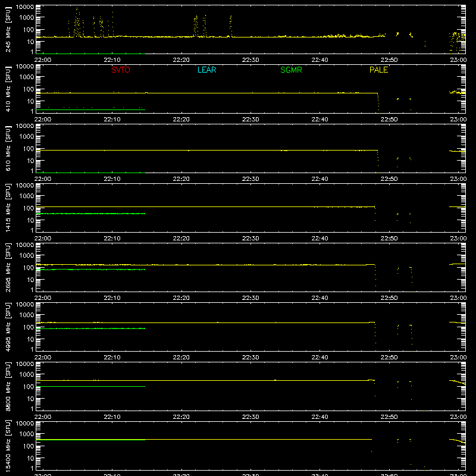Viewport: 476px width, 476px height.
Task: Click the 10000 value on 15400 MHz axis
Action: click(25, 424)
